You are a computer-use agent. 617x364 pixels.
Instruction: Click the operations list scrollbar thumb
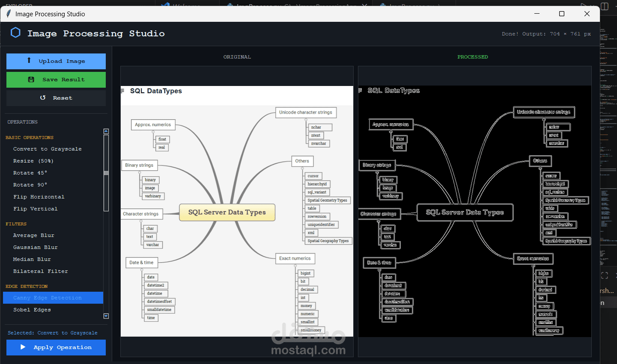[x=106, y=173]
